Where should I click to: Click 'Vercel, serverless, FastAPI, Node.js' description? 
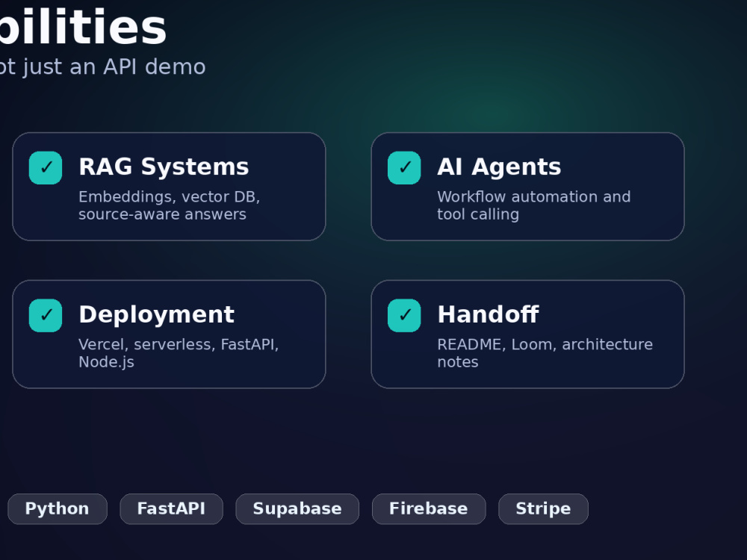tap(179, 353)
